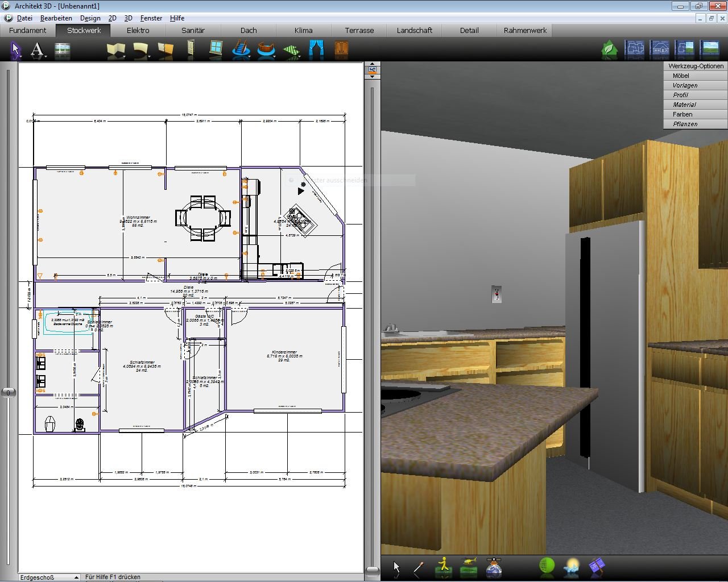Open the Fenster menu
The image size is (728, 582).
pos(151,18)
